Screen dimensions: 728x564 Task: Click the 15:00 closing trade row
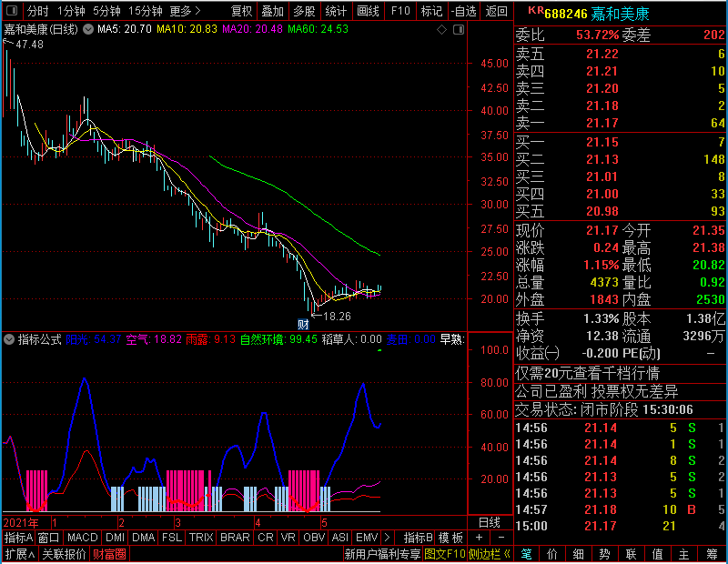[x=620, y=526]
